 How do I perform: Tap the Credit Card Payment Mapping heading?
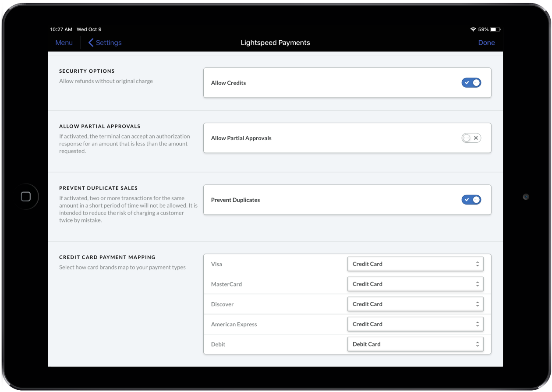(x=107, y=257)
